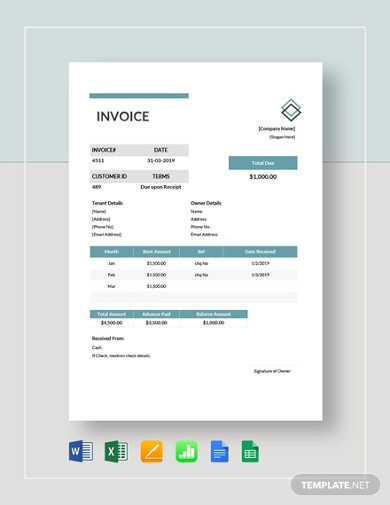Screen dimensions: 390x505
Task: Click the teal bar above INVOICE
Action: coord(139,96)
